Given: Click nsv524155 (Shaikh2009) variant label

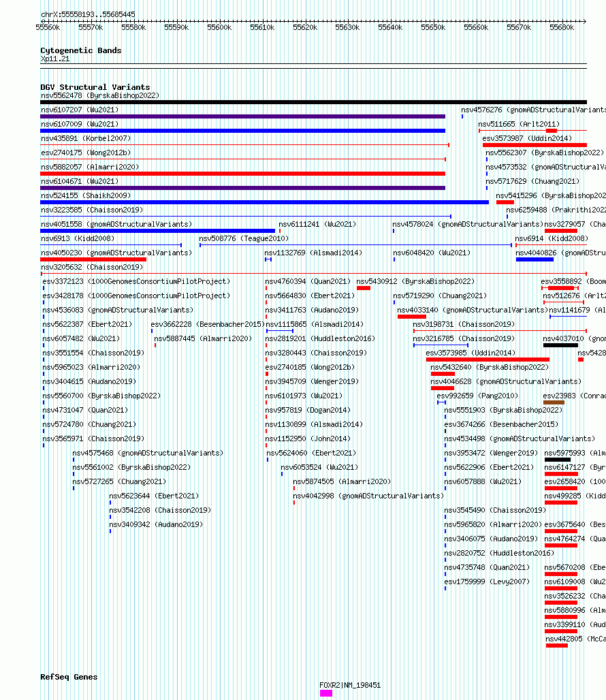Looking at the screenshot, I should coord(86,195).
